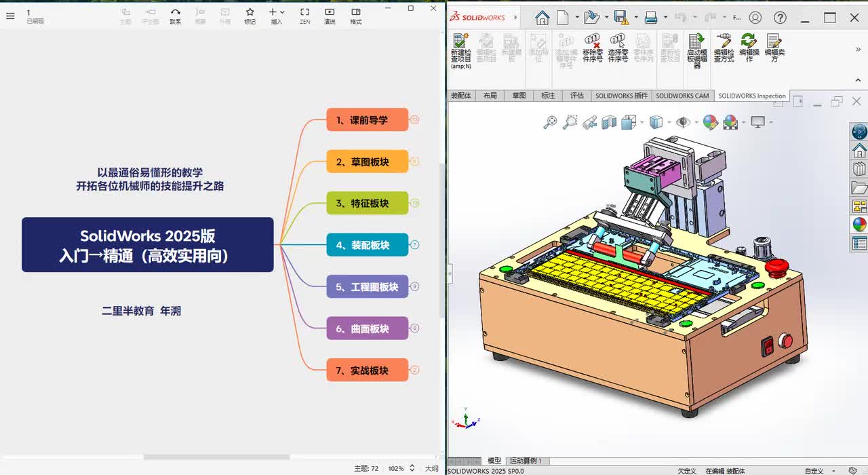
Task: Select the central SolidWorks 2025版 topic
Action: [148, 245]
